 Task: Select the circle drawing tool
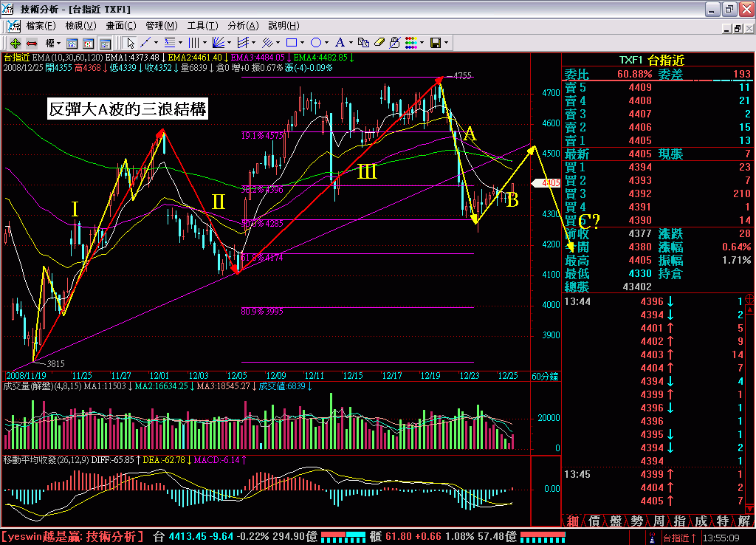click(x=316, y=43)
